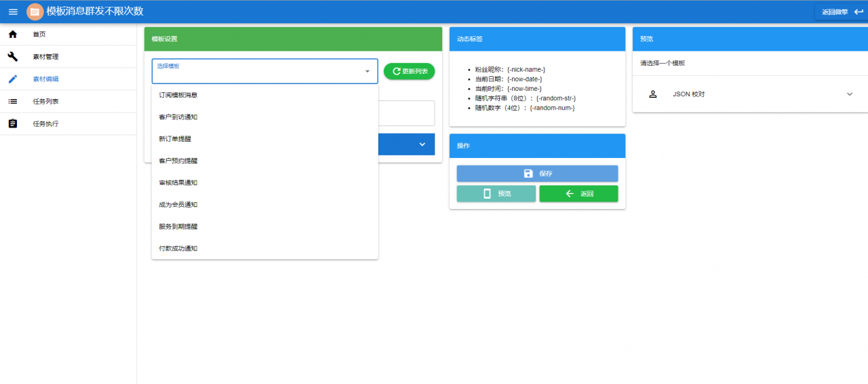Click the green 模板设置 card header
The width and height of the screenshot is (868, 384).
(x=293, y=39)
